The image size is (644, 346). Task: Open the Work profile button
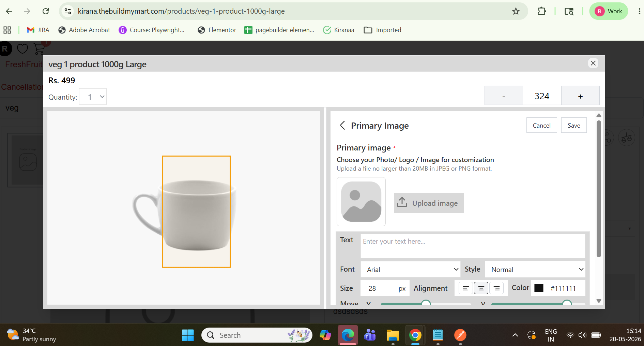click(609, 11)
